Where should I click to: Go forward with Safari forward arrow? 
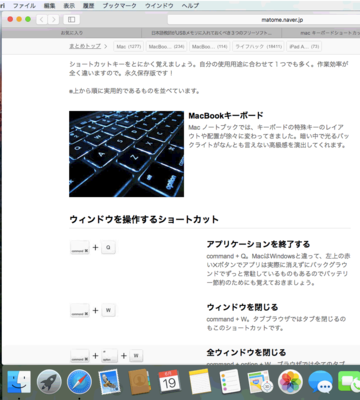point(53,20)
